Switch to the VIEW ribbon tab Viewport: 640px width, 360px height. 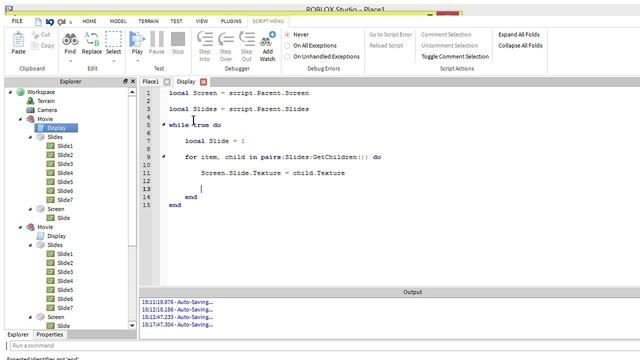[x=202, y=21]
